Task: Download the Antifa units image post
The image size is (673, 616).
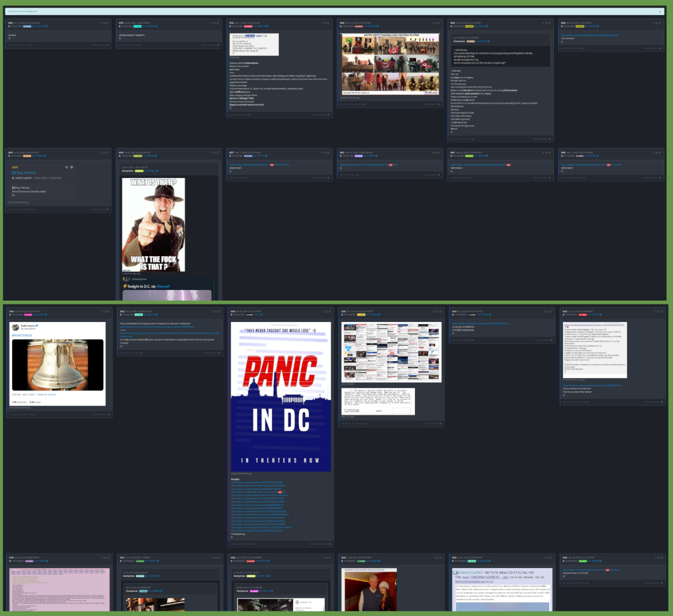Action: coord(436,23)
